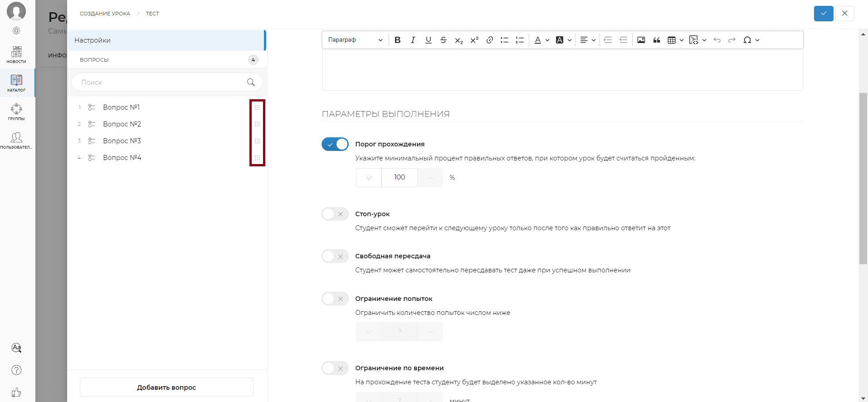Insert a hyperlink via link icon
868x402 pixels.
click(x=490, y=40)
